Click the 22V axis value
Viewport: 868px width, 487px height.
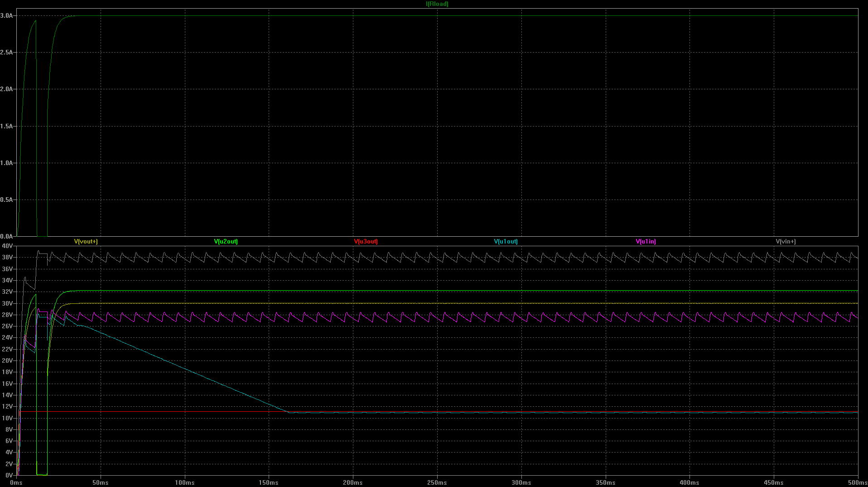point(7,350)
